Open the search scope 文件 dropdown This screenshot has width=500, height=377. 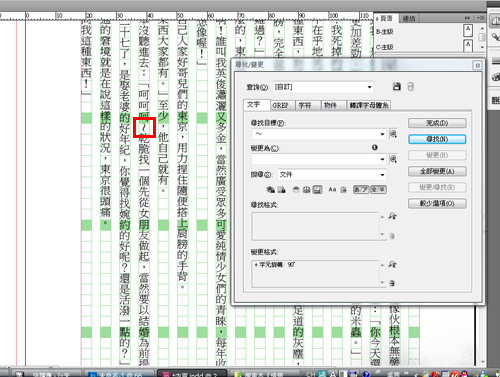332,175
